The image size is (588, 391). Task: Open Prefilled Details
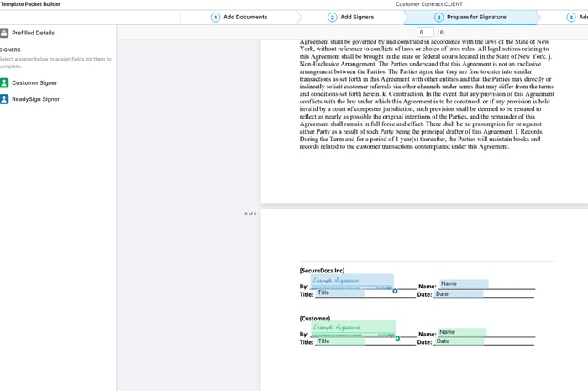point(28,33)
